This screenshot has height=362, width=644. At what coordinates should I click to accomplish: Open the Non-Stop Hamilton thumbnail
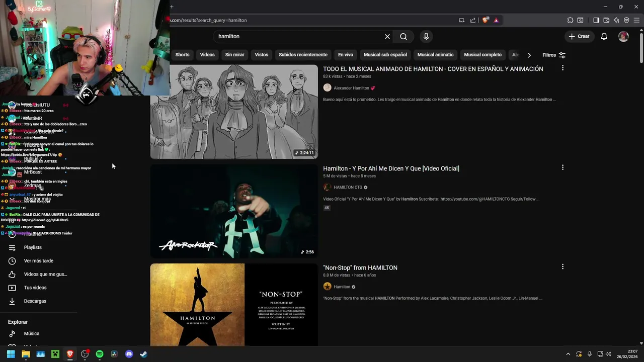234,305
